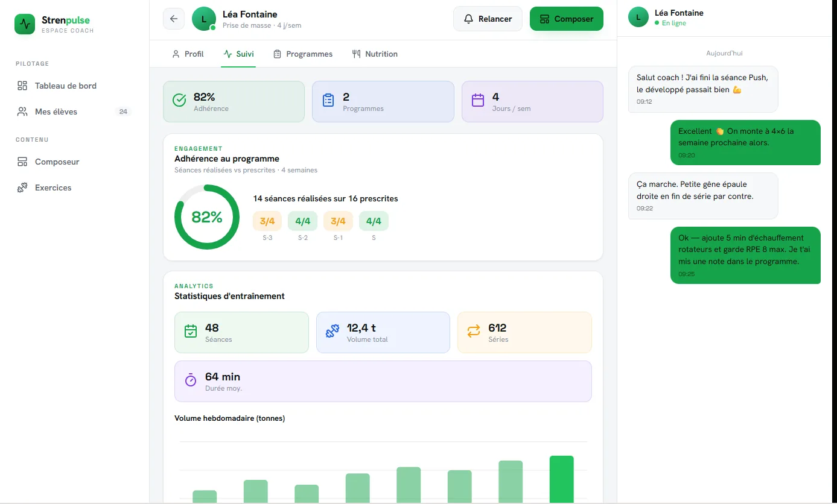Screen dimensions: 837x504
Task: Click the green Composer button
Action: tap(567, 19)
